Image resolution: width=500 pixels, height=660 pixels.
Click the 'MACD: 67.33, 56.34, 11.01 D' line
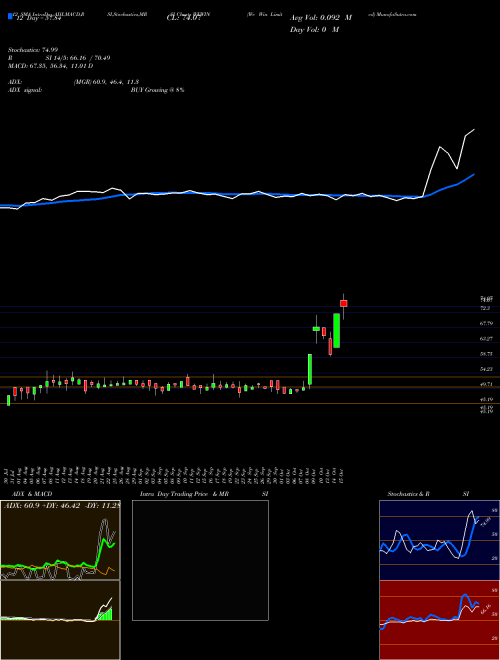[x=51, y=66]
